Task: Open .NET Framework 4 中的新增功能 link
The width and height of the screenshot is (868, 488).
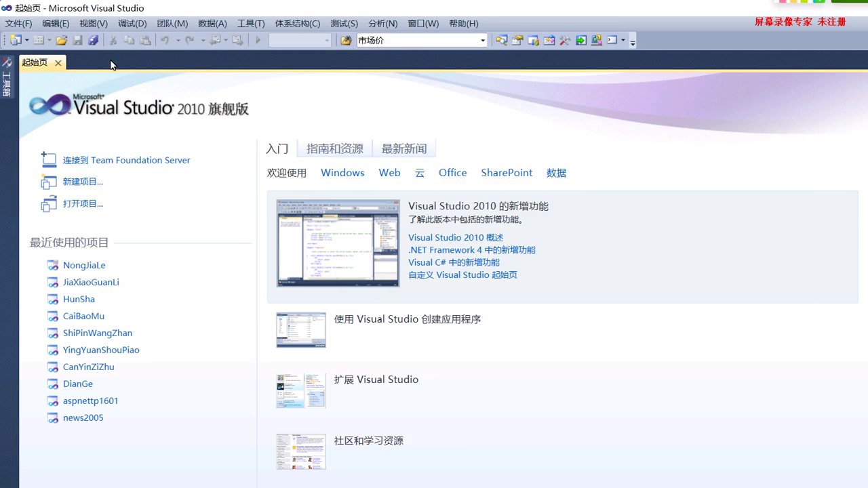Action: [471, 249]
